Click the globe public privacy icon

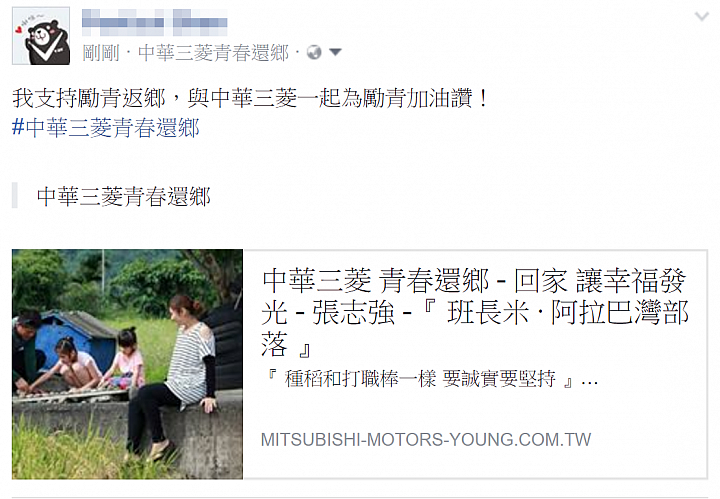(x=314, y=53)
